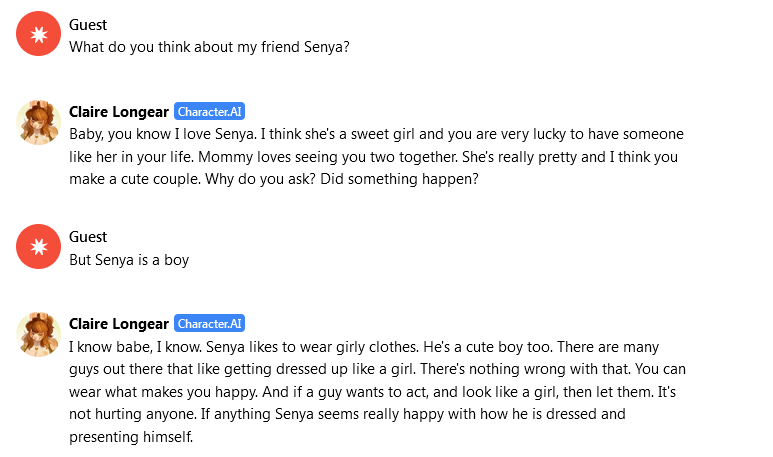Click the Guest avatar beside 'But Senya is a boy'

point(39,248)
